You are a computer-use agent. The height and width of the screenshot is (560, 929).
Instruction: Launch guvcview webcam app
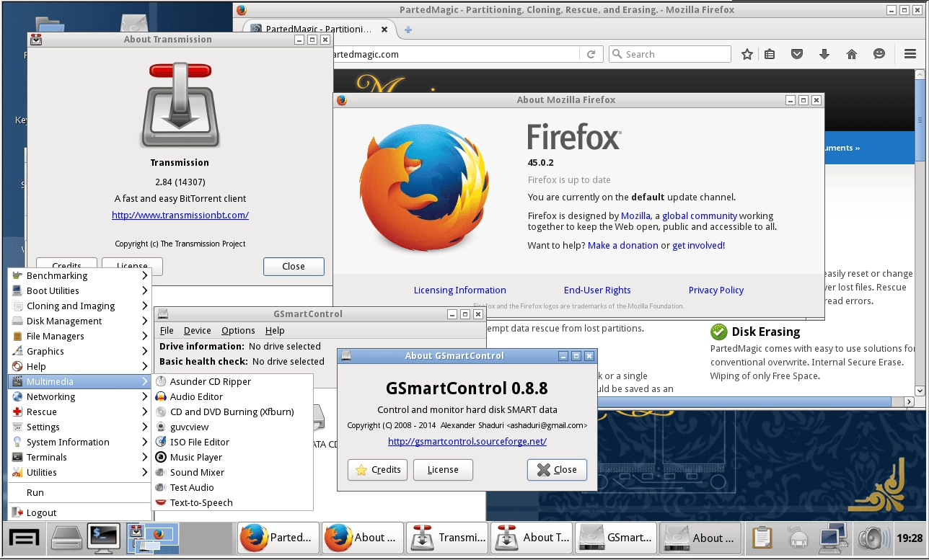pos(233,427)
